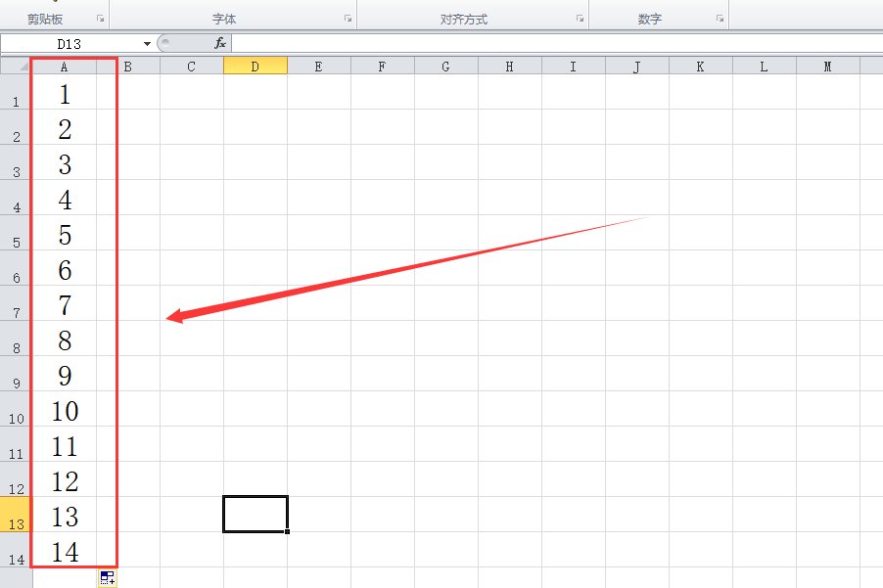Image resolution: width=883 pixels, height=588 pixels.
Task: Open the Auto Fill Options icon
Action: coord(108,578)
